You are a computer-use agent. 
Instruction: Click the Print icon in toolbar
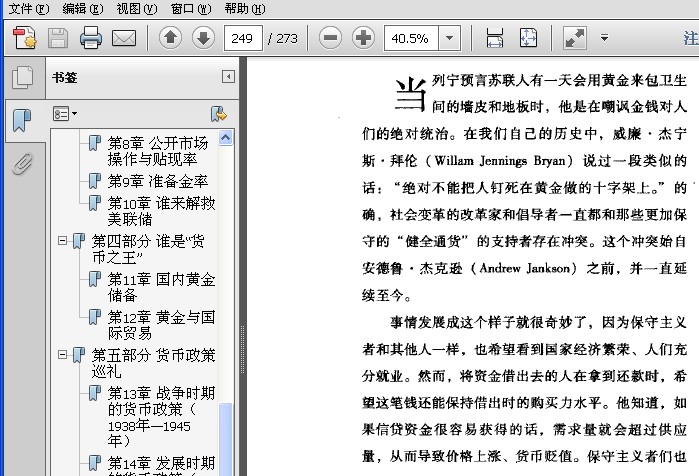(x=91, y=39)
